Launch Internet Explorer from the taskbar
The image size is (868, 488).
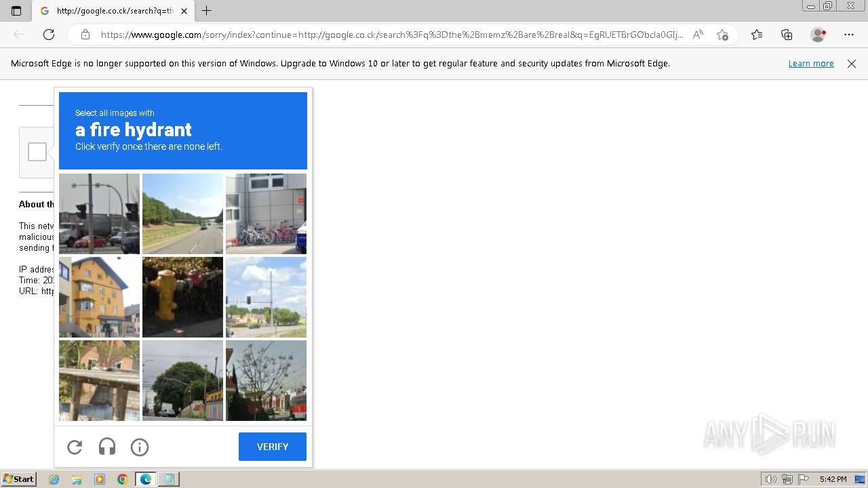click(x=54, y=479)
